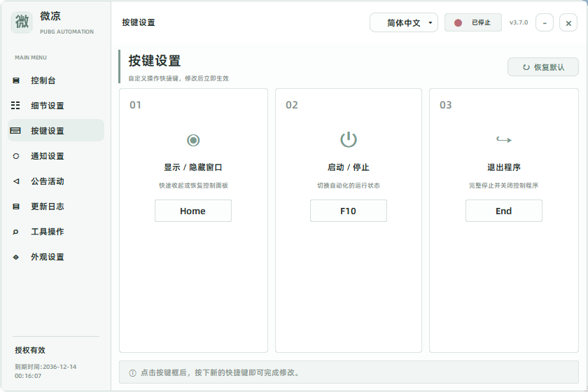The image size is (588, 392).
Task: Close the 微凉 window
Action: [568, 23]
